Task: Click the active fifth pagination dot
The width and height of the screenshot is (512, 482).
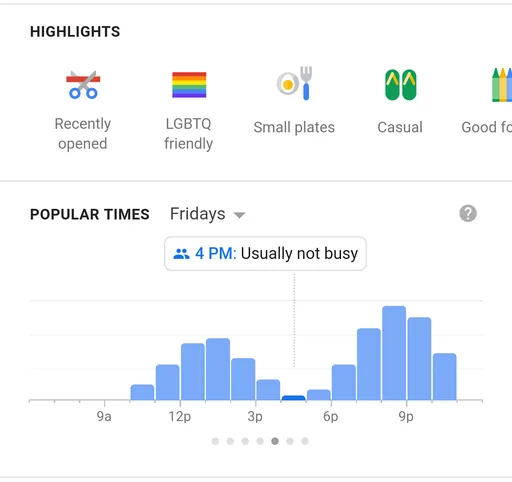Action: pos(275,441)
